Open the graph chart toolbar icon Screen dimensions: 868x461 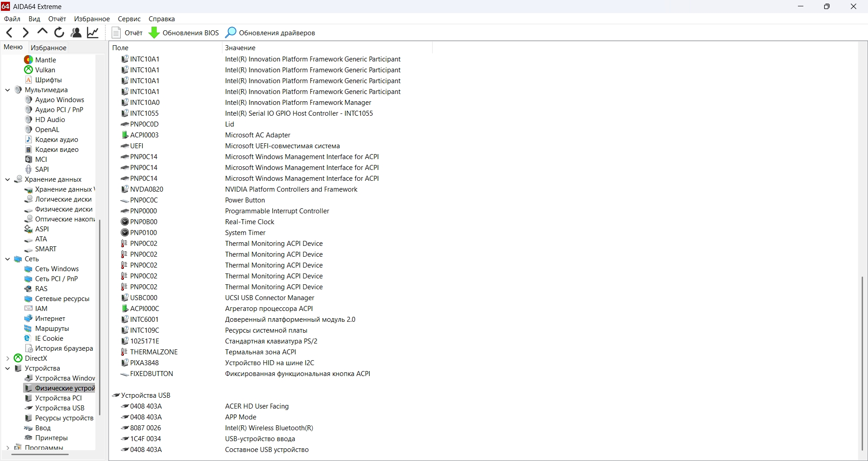coord(93,33)
